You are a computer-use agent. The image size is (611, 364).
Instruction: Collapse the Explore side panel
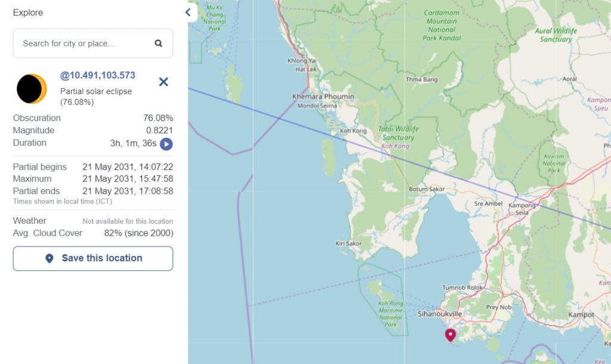[189, 12]
